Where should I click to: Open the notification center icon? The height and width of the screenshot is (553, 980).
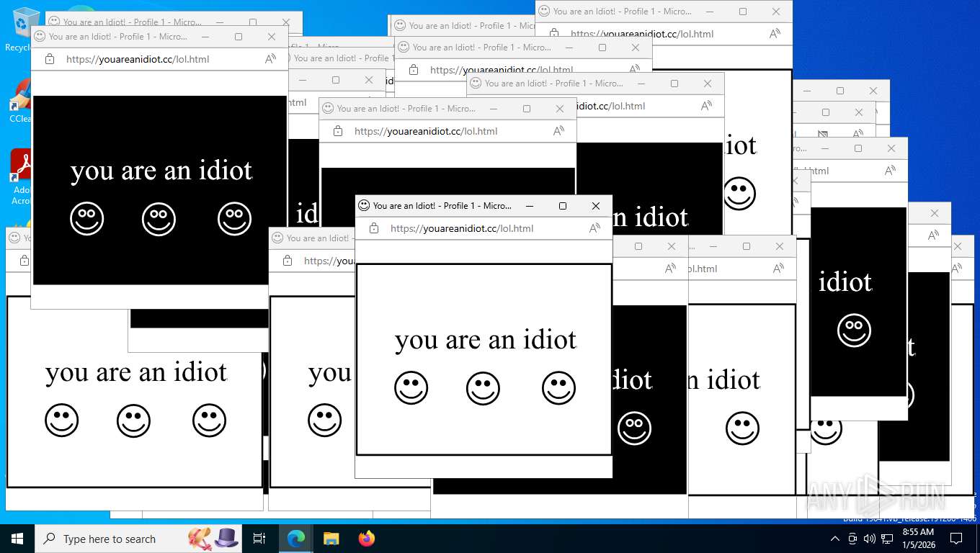pos(956,539)
